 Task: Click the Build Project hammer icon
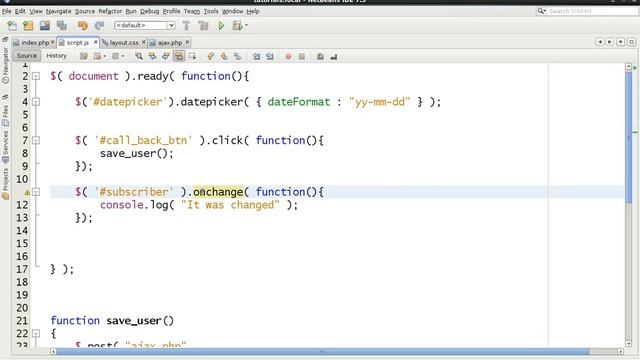[x=186, y=26]
